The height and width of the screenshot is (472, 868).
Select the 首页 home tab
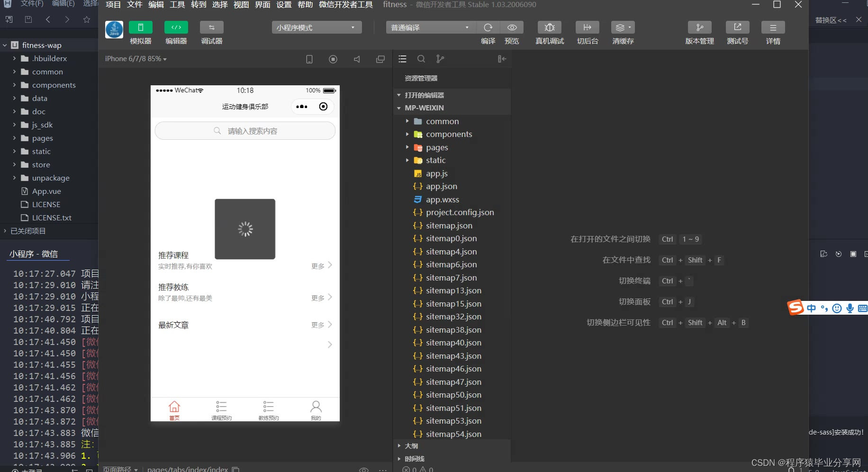click(x=174, y=410)
